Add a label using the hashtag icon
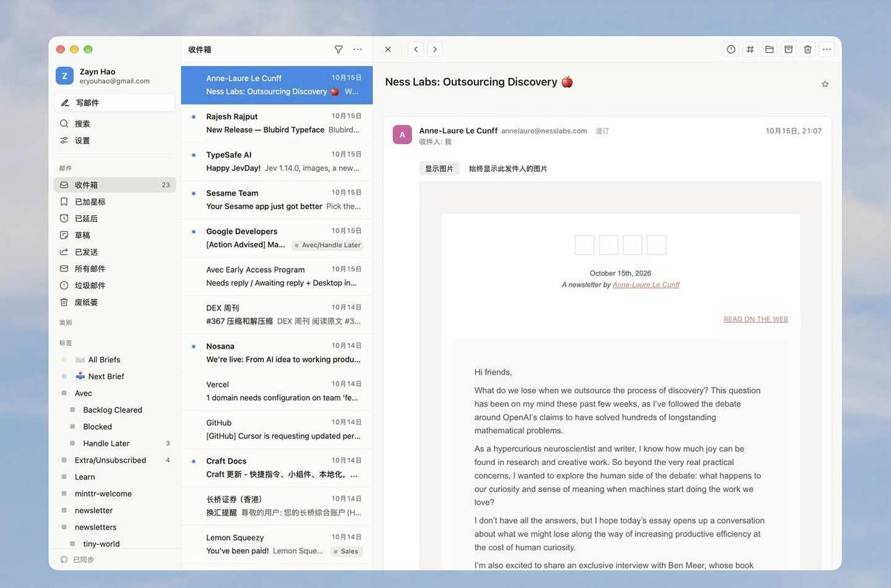 (x=750, y=49)
